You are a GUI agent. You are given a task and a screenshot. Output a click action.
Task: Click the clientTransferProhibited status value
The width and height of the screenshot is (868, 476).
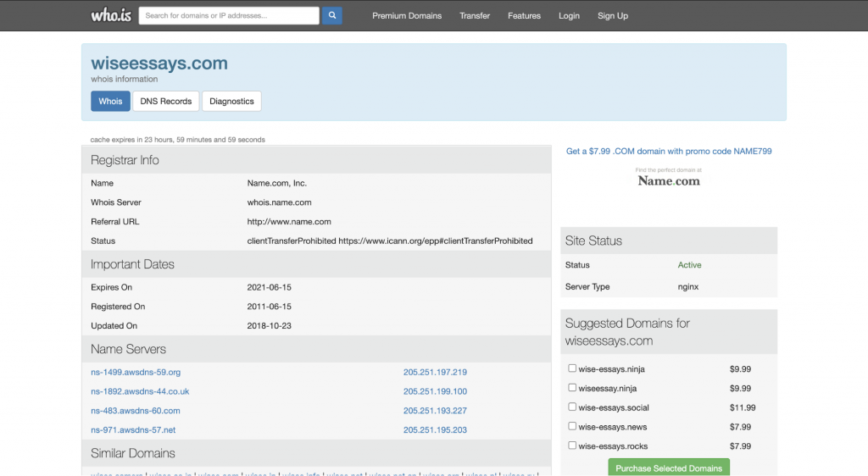(x=390, y=241)
